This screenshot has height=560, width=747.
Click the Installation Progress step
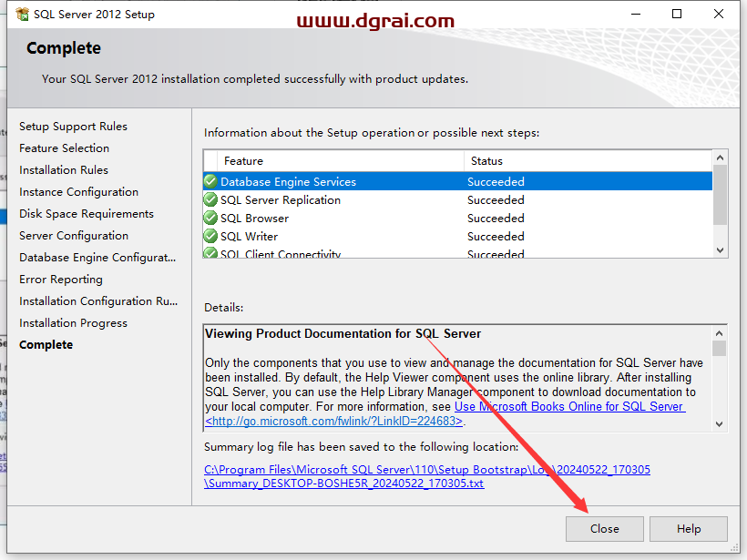[74, 323]
